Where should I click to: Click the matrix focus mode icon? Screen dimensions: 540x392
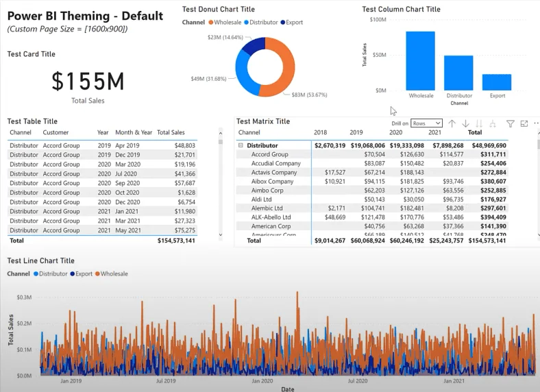point(524,123)
